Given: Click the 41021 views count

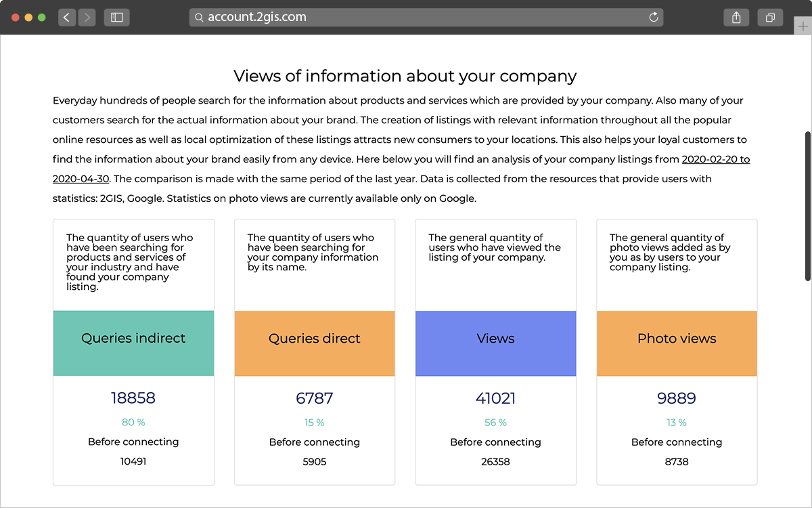Looking at the screenshot, I should [x=495, y=398].
